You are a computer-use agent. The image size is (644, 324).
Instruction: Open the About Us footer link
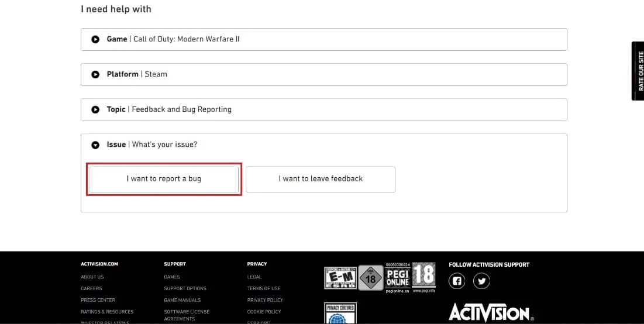click(x=92, y=277)
